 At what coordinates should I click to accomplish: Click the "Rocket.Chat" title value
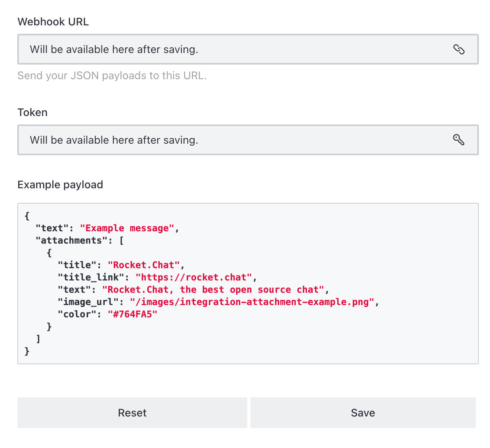click(144, 265)
